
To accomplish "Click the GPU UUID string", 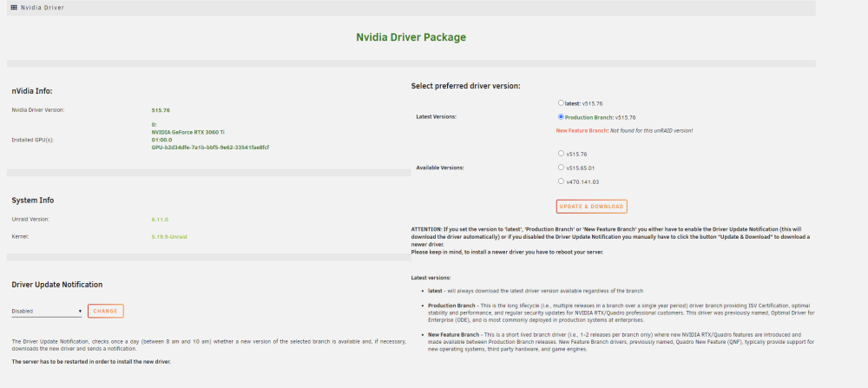I will pyautogui.click(x=210, y=148).
